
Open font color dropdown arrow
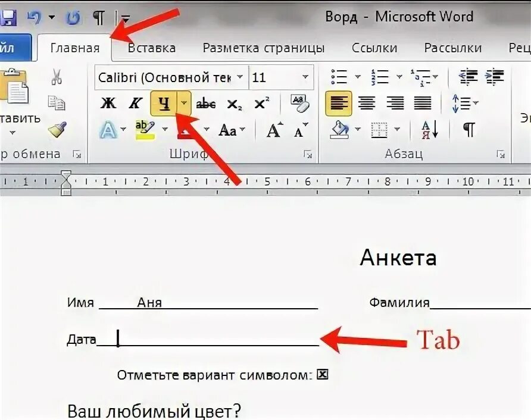(x=207, y=129)
